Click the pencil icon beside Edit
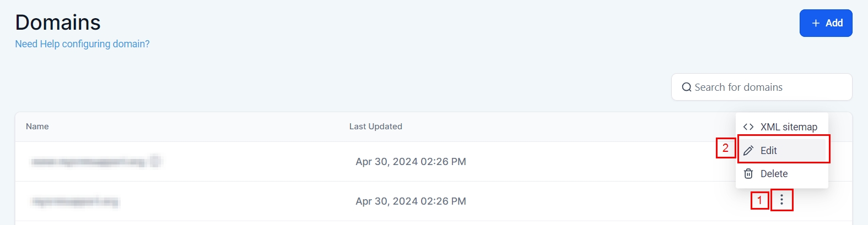This screenshot has width=868, height=225. pyautogui.click(x=748, y=151)
